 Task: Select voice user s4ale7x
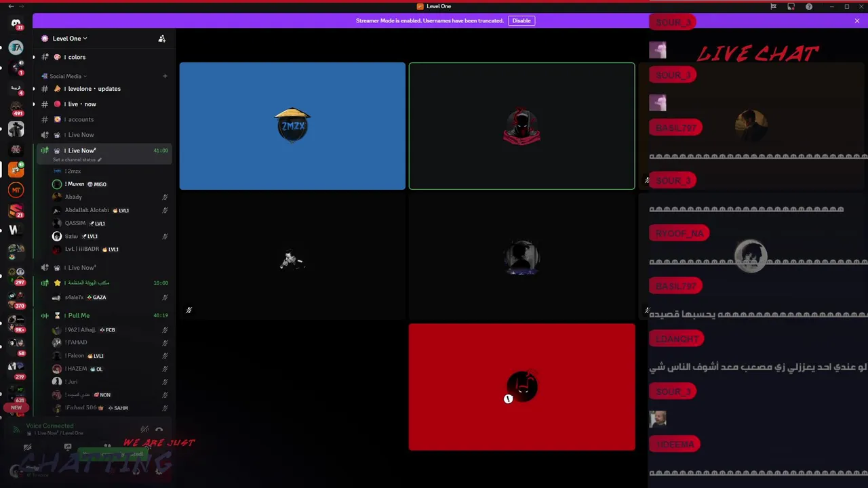tap(111, 297)
